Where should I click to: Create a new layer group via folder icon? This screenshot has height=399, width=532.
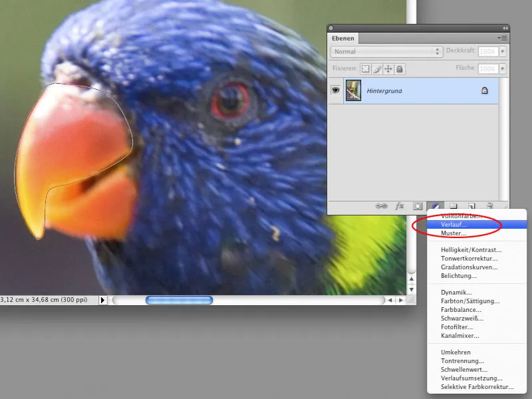(x=455, y=206)
